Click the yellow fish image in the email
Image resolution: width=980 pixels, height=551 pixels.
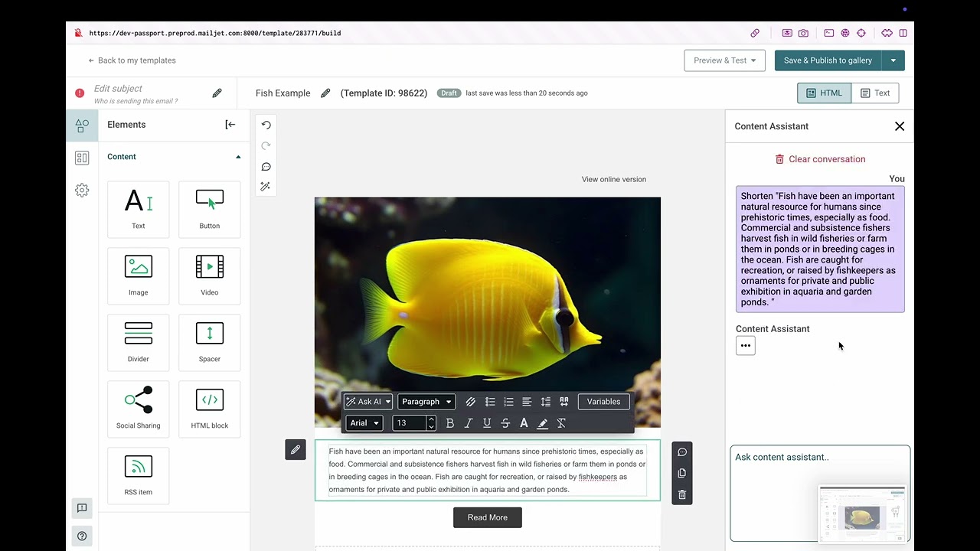[x=488, y=312]
